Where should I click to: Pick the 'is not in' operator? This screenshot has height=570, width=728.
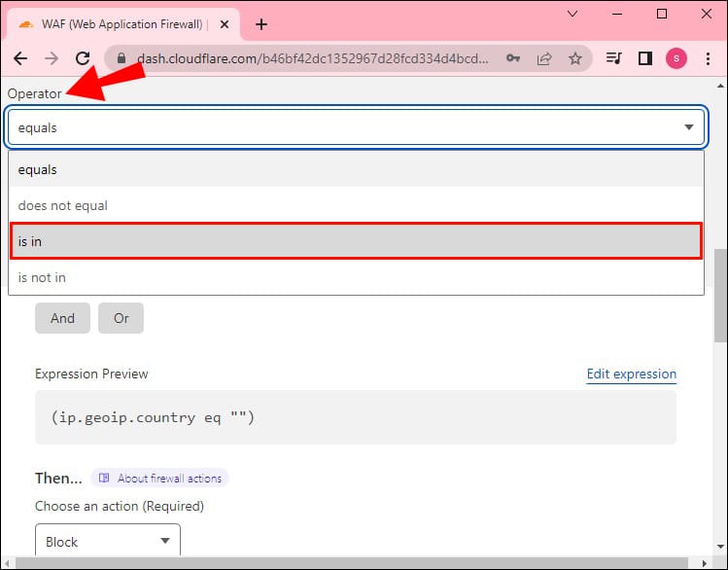tap(356, 277)
